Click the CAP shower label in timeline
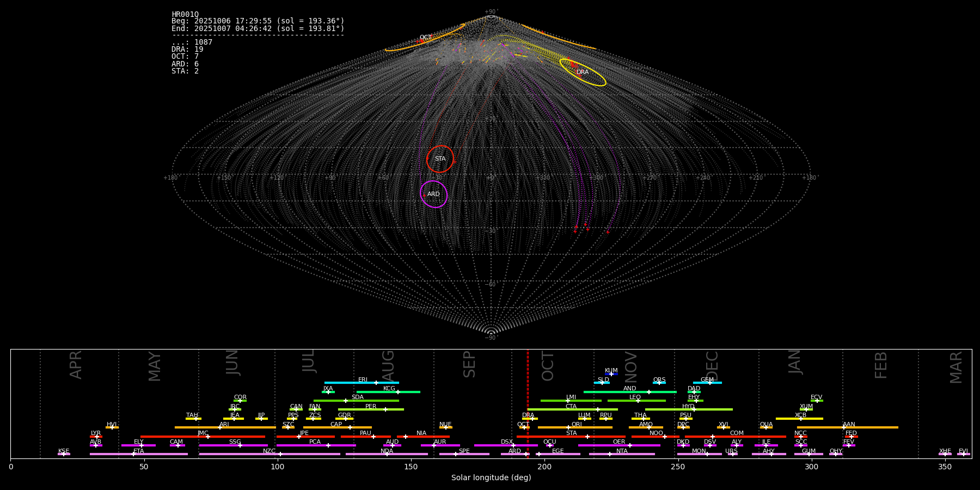 click(x=336, y=424)
